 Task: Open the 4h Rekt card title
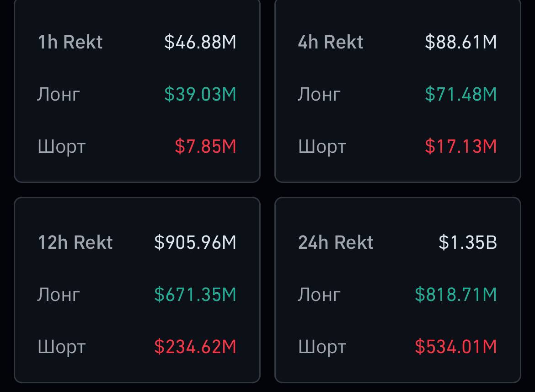pyautogui.click(x=331, y=42)
